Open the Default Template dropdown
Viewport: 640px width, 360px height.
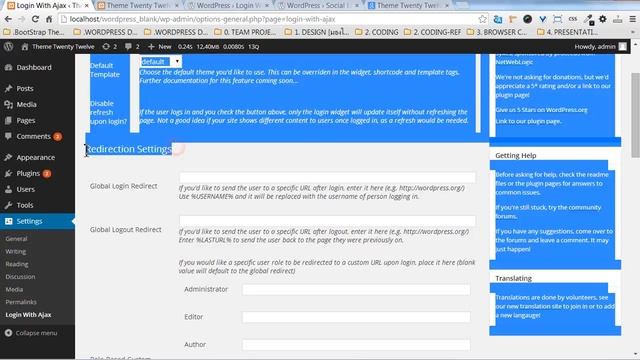[161, 62]
